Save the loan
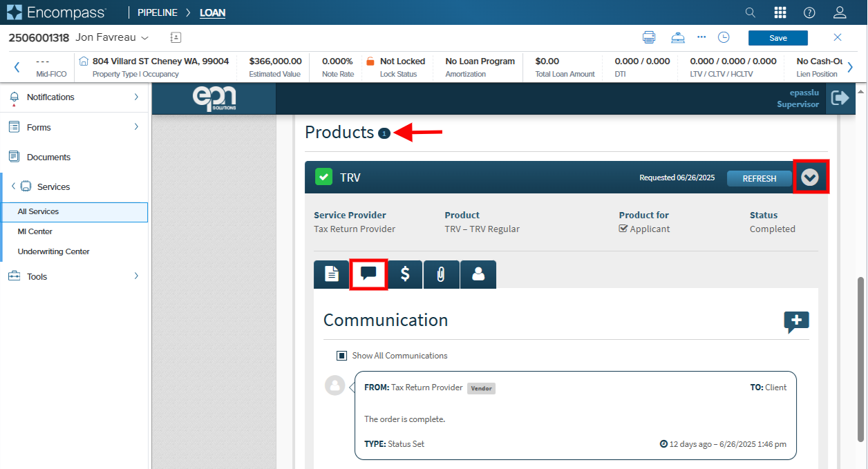The height and width of the screenshot is (469, 868). [x=777, y=38]
